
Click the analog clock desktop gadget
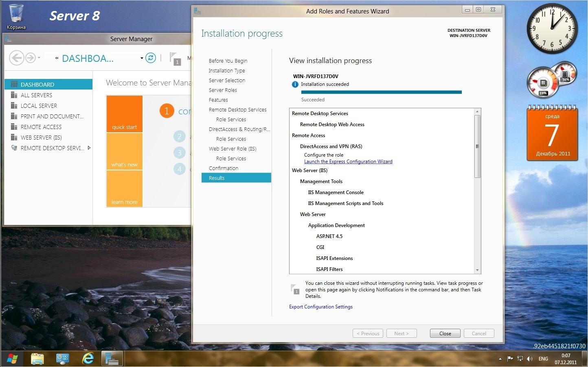pyautogui.click(x=552, y=29)
